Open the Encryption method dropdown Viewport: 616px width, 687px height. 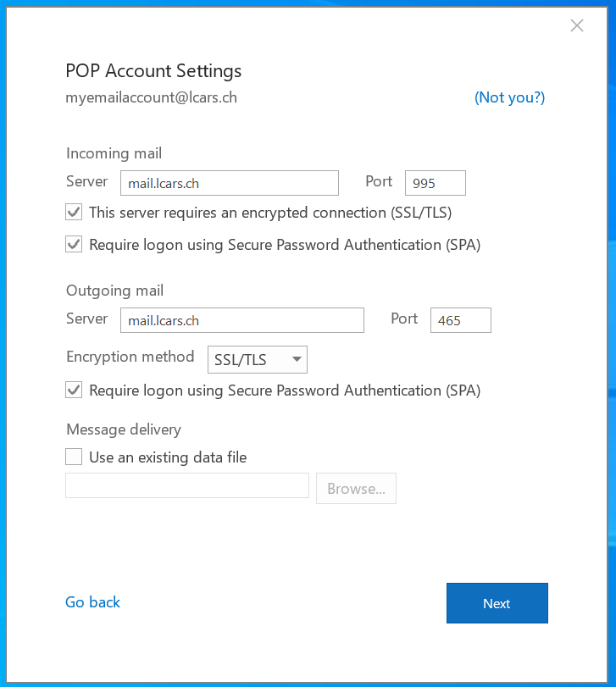click(x=258, y=360)
